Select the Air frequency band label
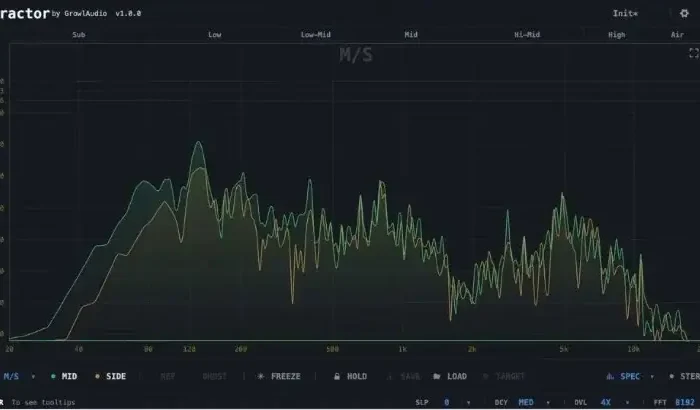 (x=677, y=35)
